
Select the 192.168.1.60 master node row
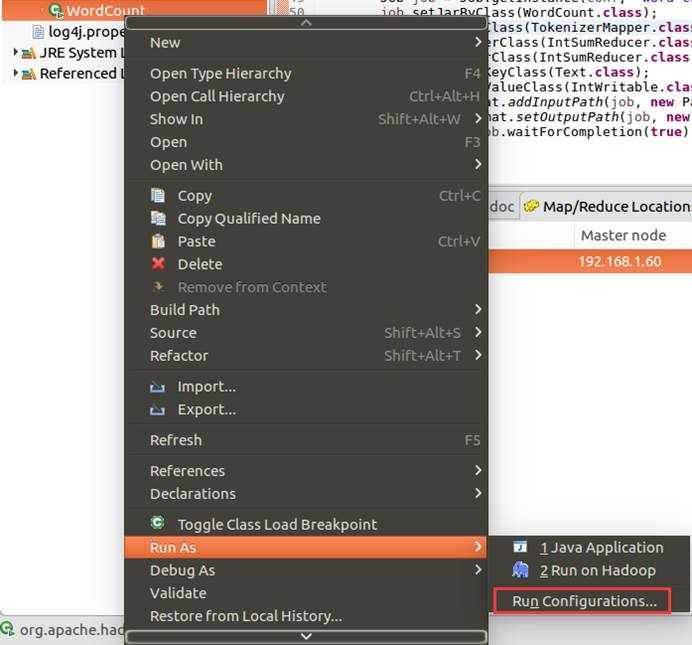point(590,261)
